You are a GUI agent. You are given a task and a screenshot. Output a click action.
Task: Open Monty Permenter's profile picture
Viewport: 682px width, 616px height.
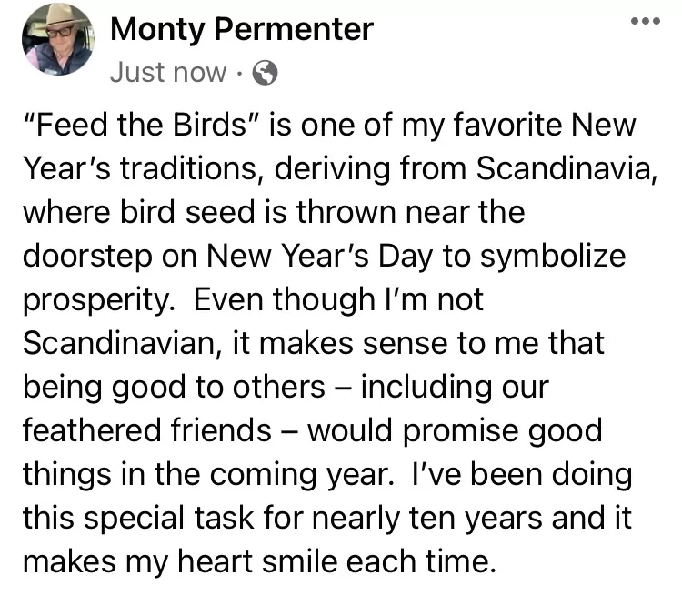click(55, 39)
